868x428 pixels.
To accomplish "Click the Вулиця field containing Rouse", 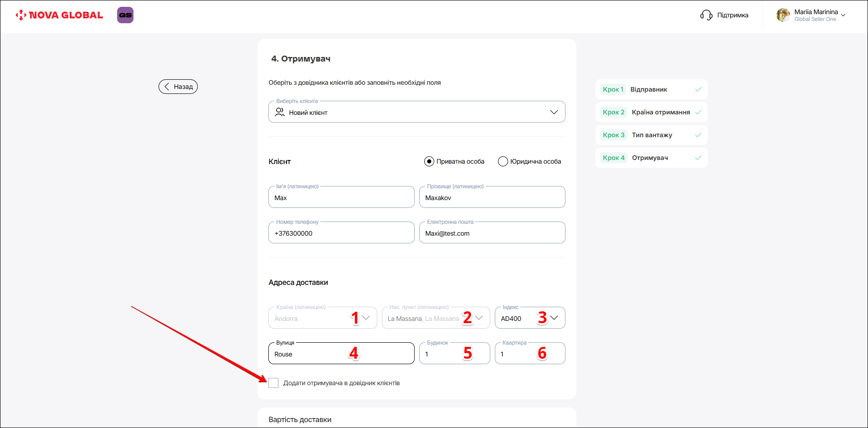I will (x=310, y=354).
